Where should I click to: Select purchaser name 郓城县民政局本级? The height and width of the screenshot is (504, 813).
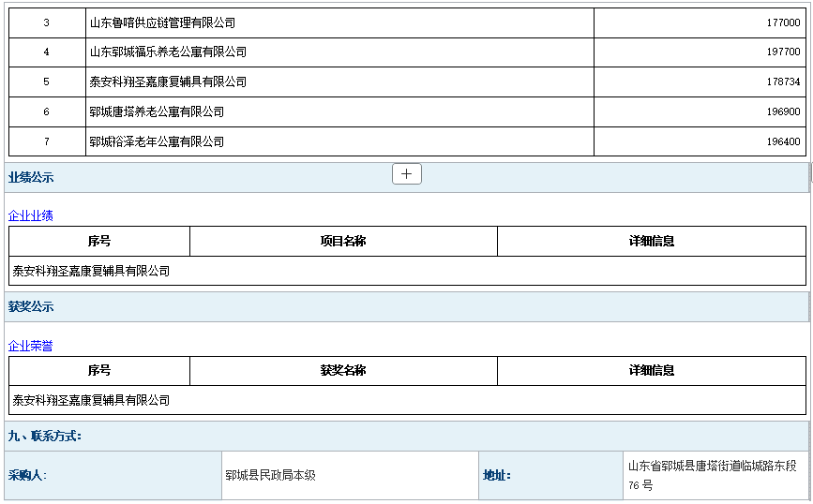pos(270,475)
